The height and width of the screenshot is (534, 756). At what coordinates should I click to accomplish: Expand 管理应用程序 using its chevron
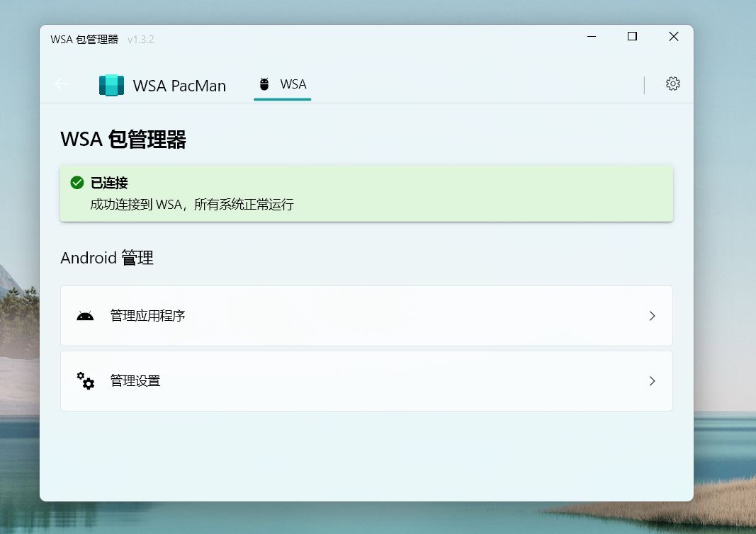(x=652, y=316)
